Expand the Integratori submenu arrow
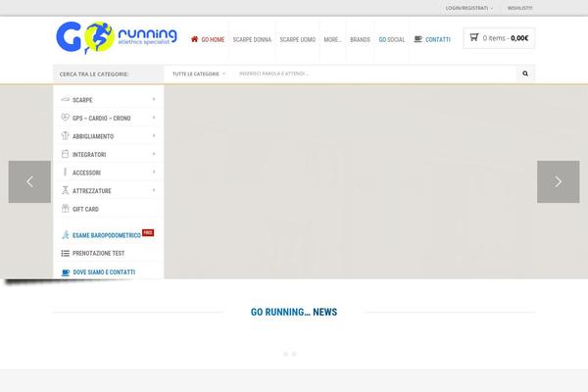 (x=154, y=154)
